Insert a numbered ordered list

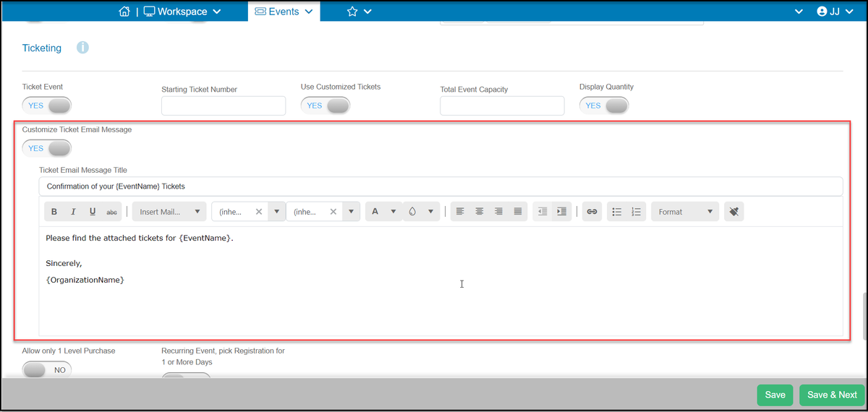pos(637,212)
